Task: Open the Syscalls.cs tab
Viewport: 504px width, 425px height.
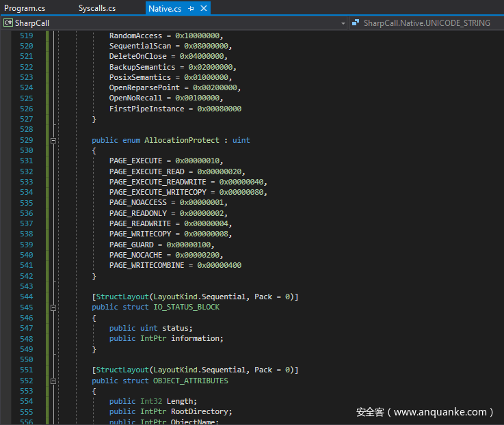Action: pos(96,8)
